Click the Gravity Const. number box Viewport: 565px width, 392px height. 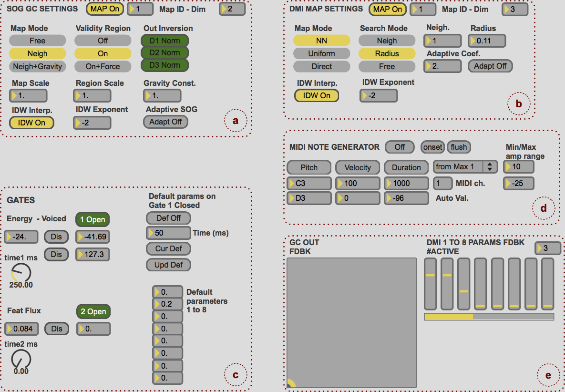[162, 96]
